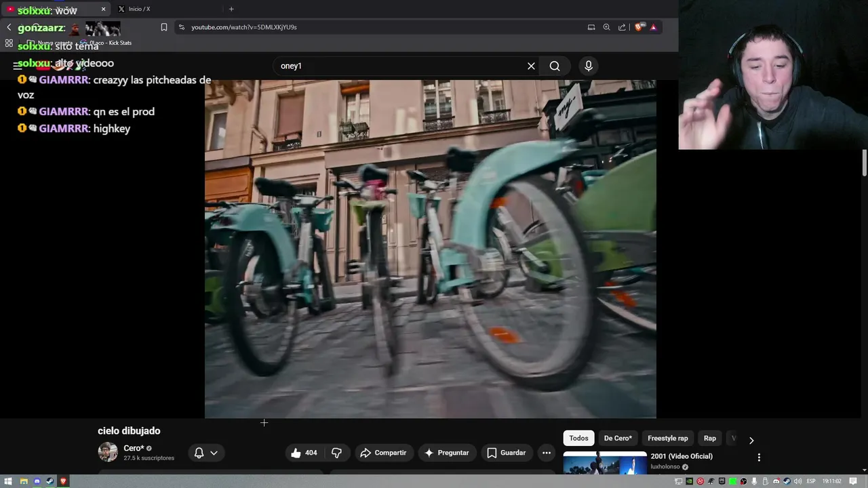Open the browser apps grid icon
Screen dimensions: 868x488
pyautogui.click(x=9, y=43)
